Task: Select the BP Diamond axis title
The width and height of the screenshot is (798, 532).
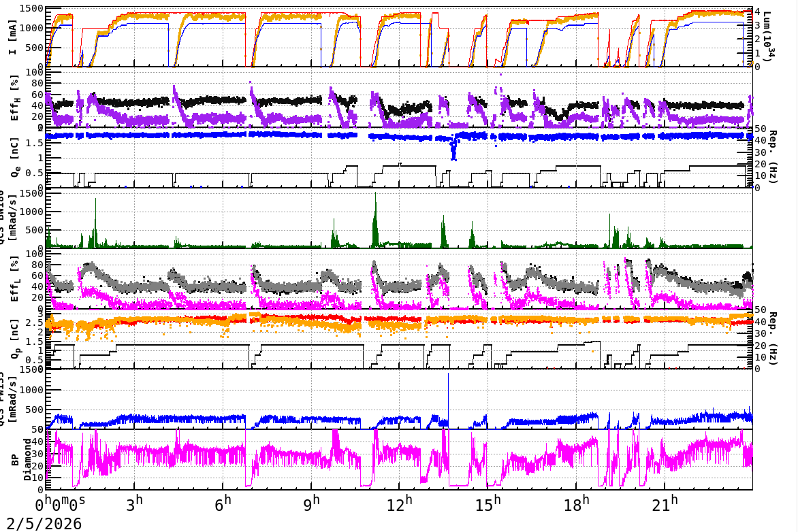Action: click(21, 460)
